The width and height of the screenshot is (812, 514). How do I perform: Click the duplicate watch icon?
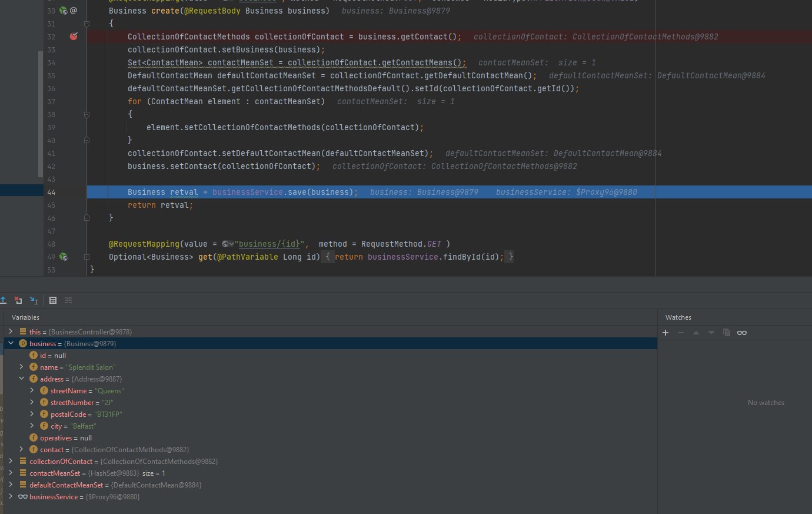tap(727, 333)
